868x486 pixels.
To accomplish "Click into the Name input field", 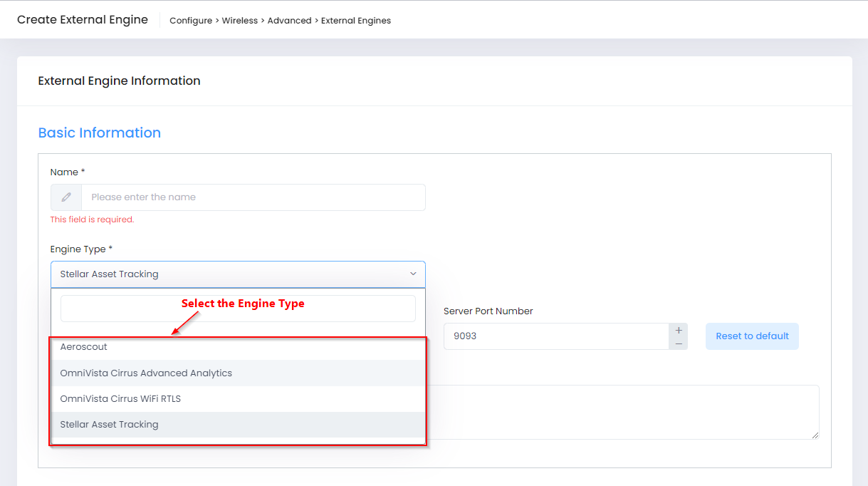I will [x=253, y=197].
